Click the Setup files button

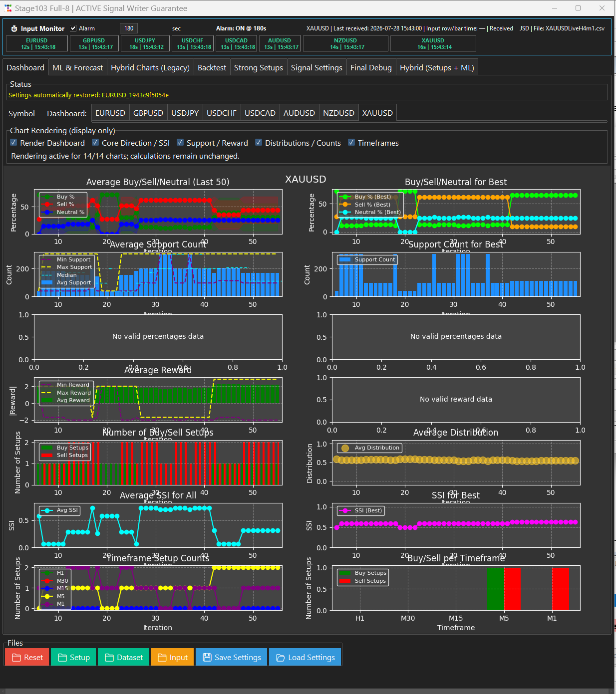(x=73, y=657)
